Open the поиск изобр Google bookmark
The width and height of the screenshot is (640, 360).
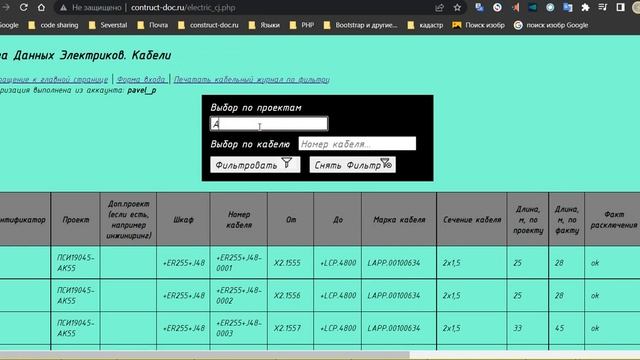(x=551, y=25)
